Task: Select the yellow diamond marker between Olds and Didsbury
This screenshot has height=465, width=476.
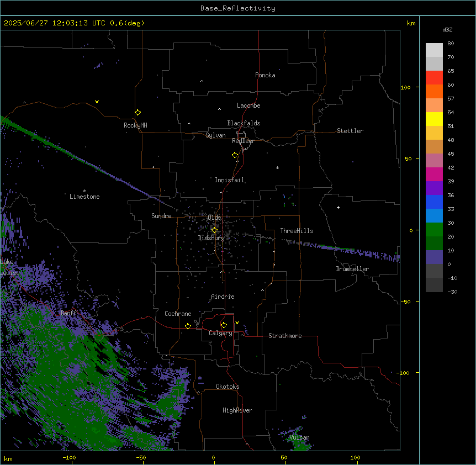Action: (214, 230)
